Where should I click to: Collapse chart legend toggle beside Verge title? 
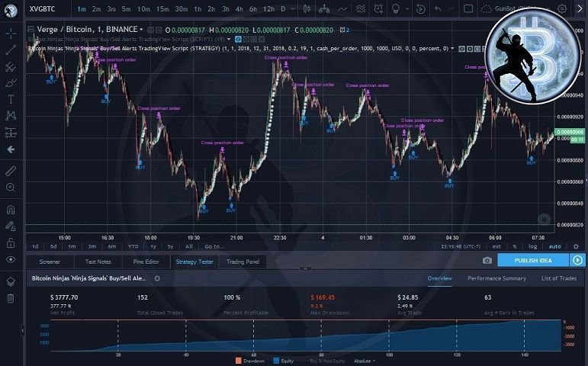pos(31,29)
